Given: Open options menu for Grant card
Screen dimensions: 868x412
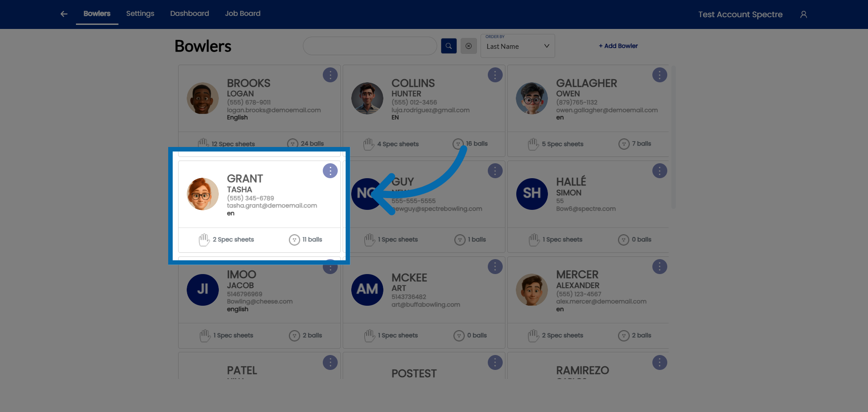Looking at the screenshot, I should click(x=330, y=171).
